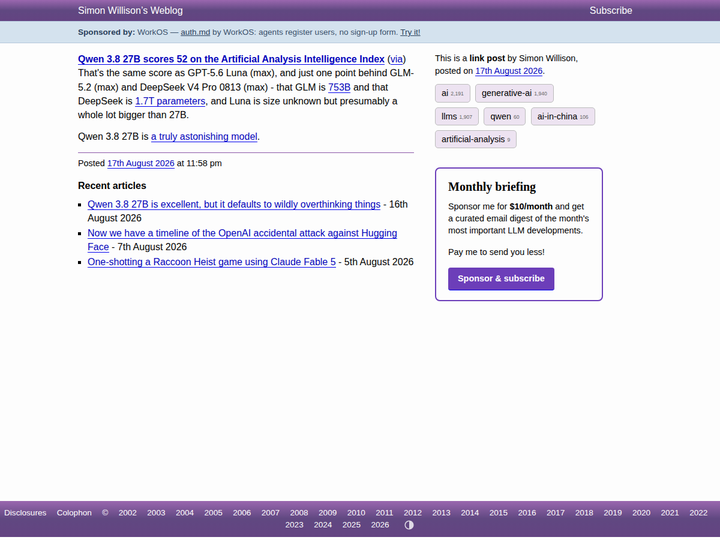Click the 'Recent articles' heading
Image resolution: width=720 pixels, height=540 pixels.
point(112,186)
